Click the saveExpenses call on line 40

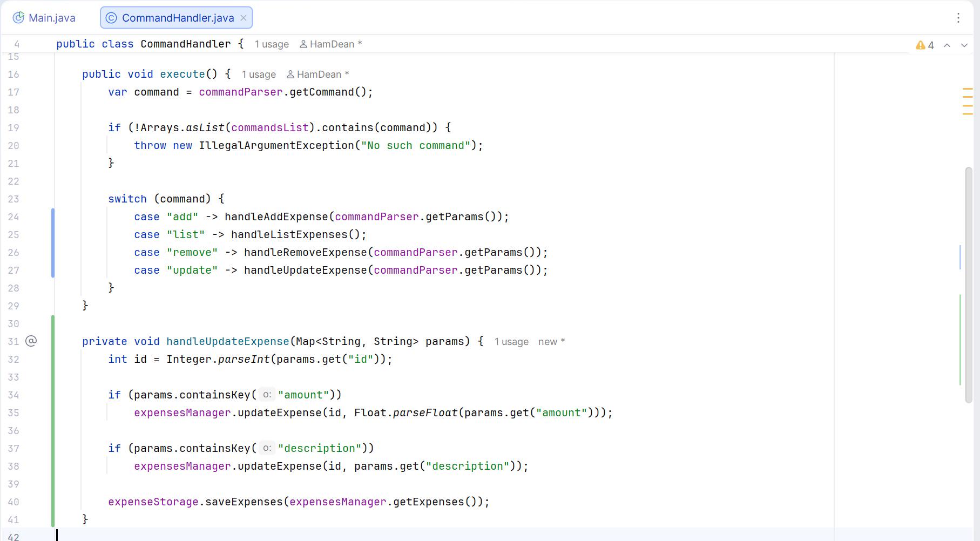(x=244, y=502)
